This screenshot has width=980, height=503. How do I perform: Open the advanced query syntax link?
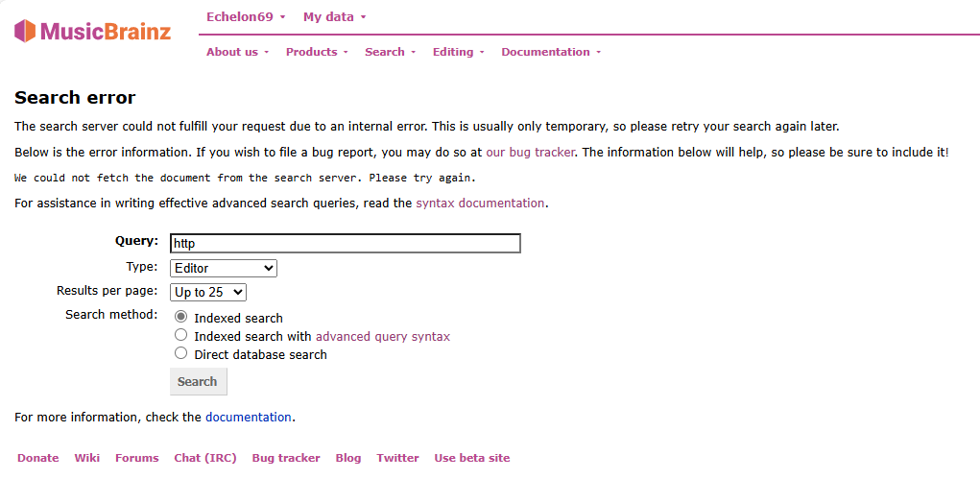tap(383, 336)
